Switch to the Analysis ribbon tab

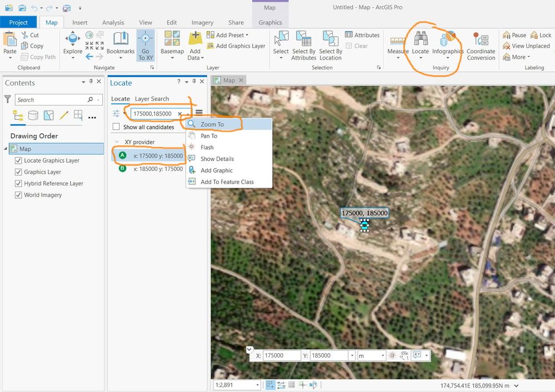click(x=113, y=22)
